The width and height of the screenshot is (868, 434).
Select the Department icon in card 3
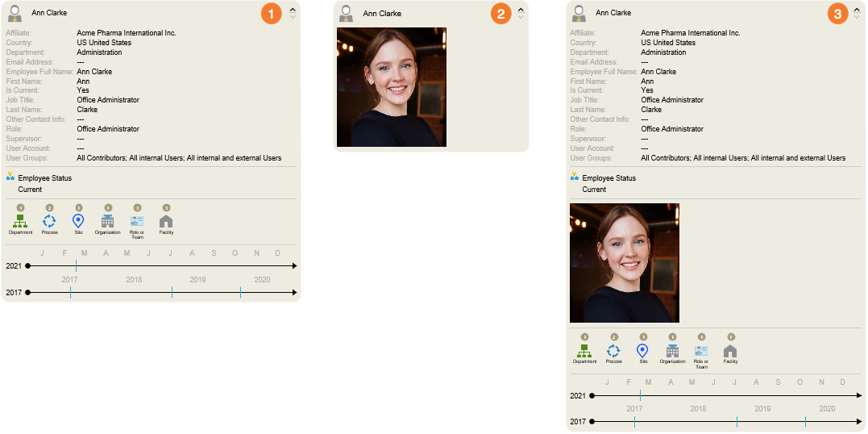(584, 351)
